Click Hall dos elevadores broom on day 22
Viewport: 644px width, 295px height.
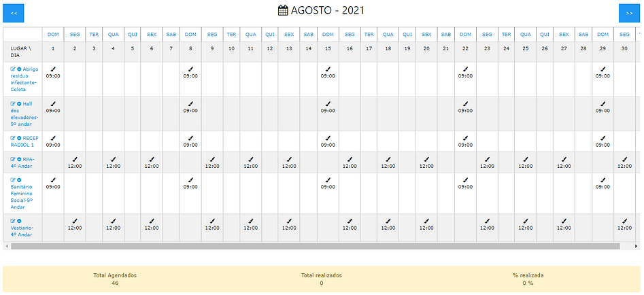[465, 103]
